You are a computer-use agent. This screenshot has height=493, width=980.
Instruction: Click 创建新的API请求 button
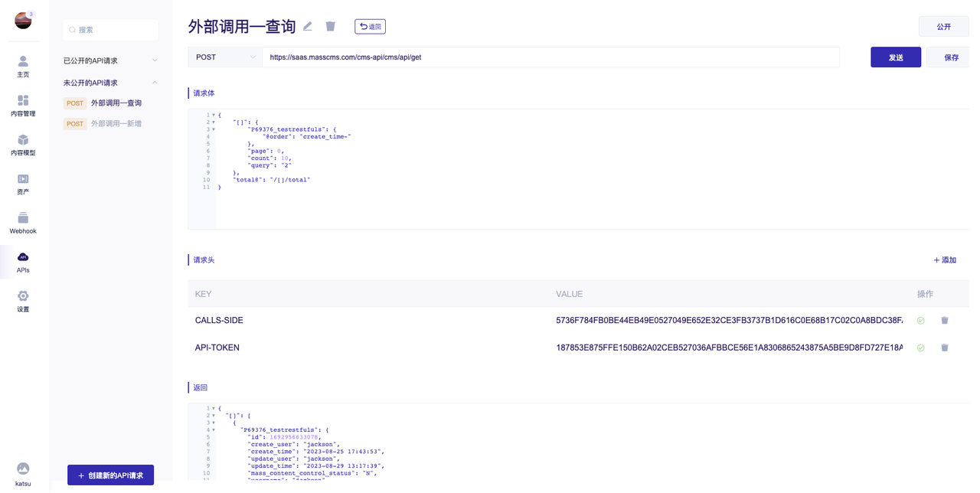click(110, 475)
